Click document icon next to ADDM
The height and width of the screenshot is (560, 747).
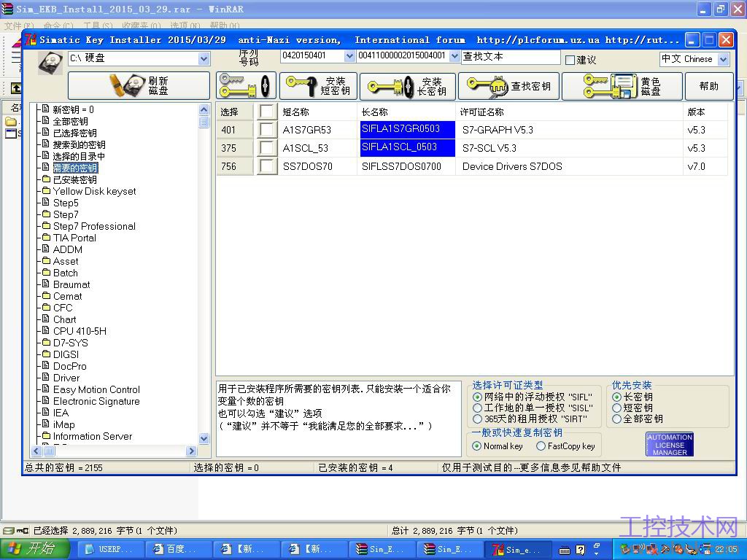tap(46, 249)
